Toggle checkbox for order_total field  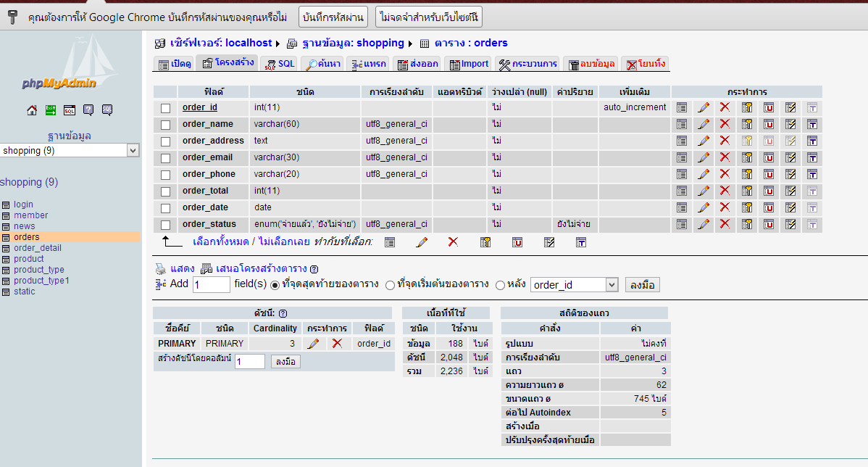[165, 191]
